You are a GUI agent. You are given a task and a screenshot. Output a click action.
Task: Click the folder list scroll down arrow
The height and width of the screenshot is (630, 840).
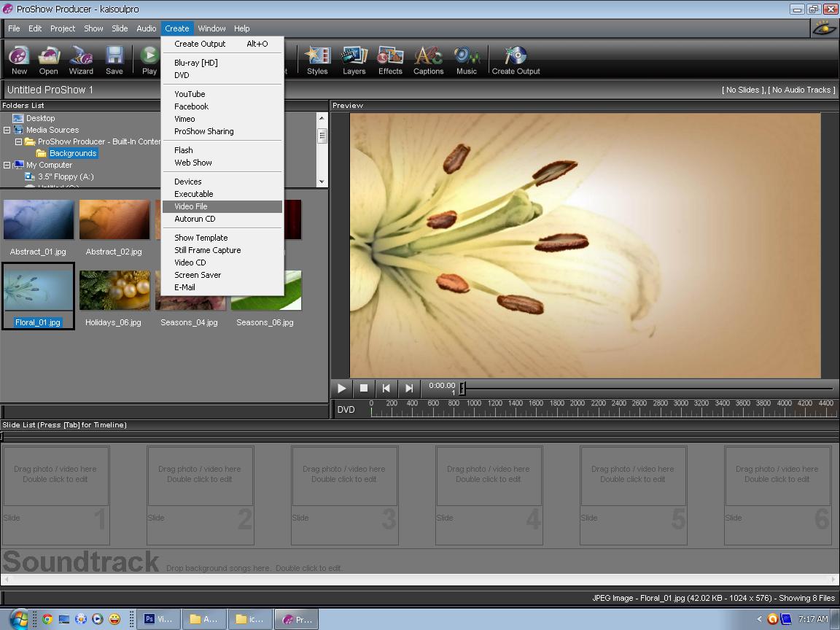coord(322,182)
